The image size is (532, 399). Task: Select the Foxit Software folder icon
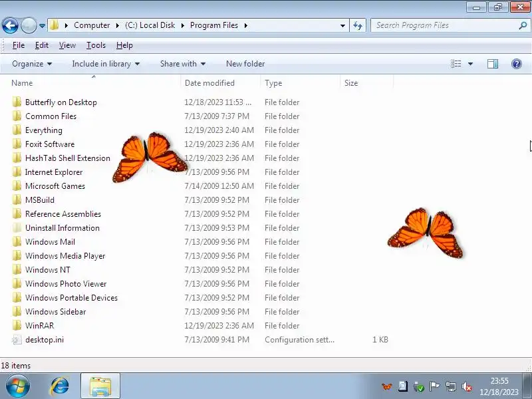click(17, 144)
